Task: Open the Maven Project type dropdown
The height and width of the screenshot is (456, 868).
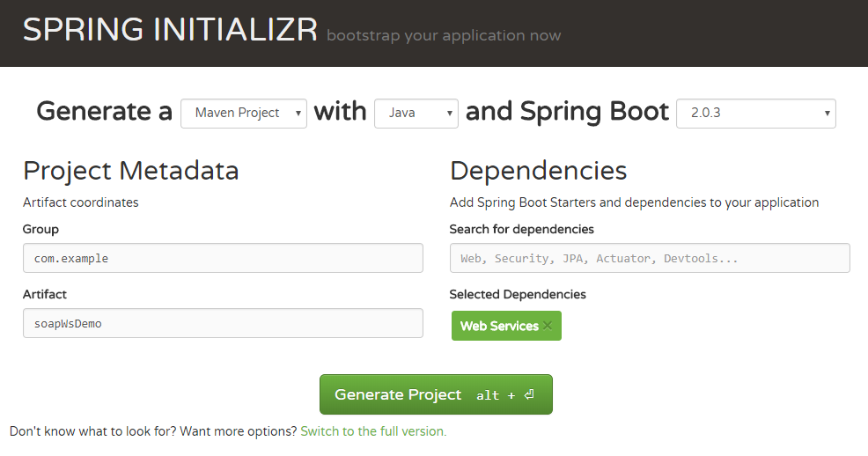Action: [244, 114]
